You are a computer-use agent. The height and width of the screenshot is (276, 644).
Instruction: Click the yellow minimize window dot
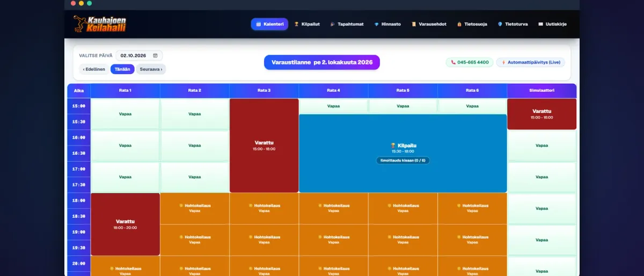point(81,3)
